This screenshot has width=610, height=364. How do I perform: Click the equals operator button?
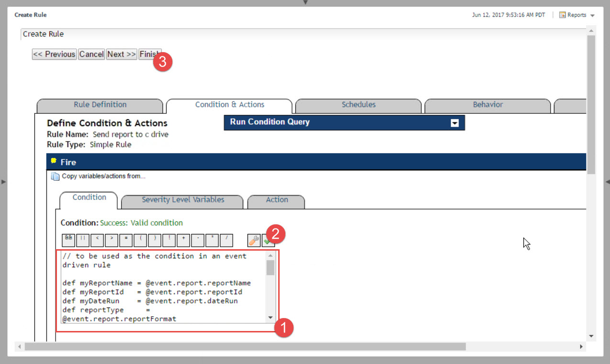[126, 240]
